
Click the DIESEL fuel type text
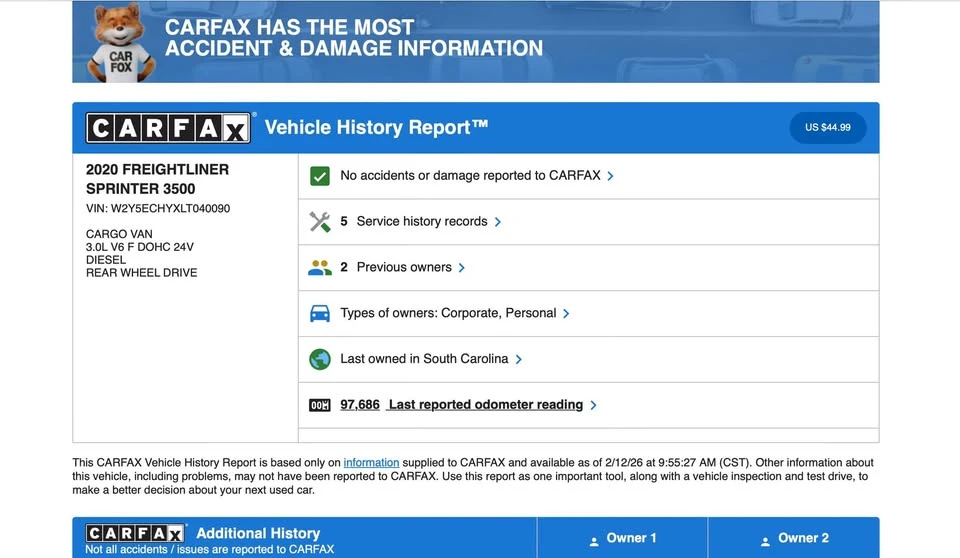click(106, 260)
